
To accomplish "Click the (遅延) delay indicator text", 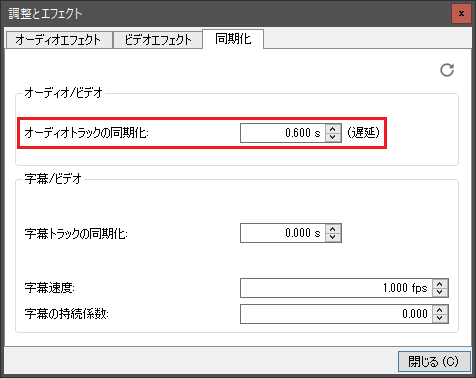I will click(363, 133).
